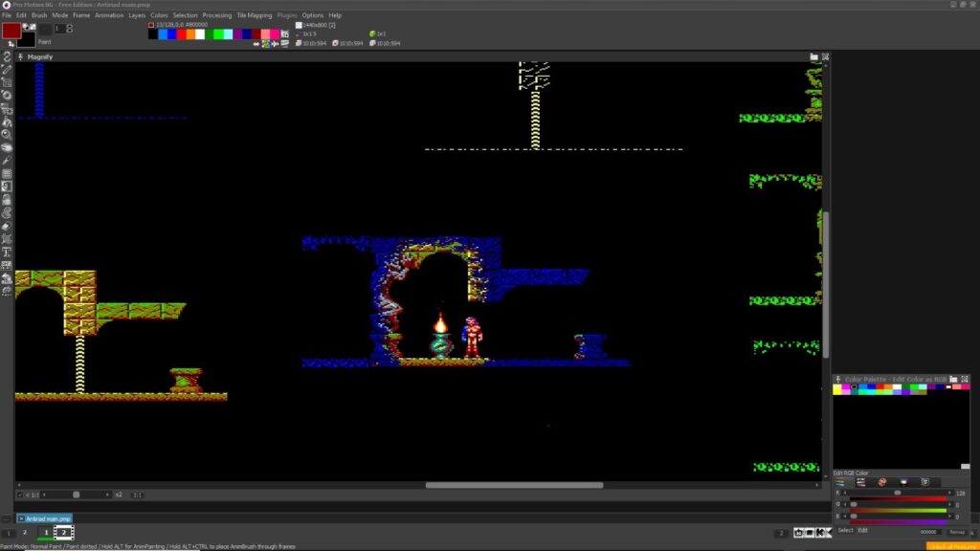Open the Layers menu

coord(136,15)
